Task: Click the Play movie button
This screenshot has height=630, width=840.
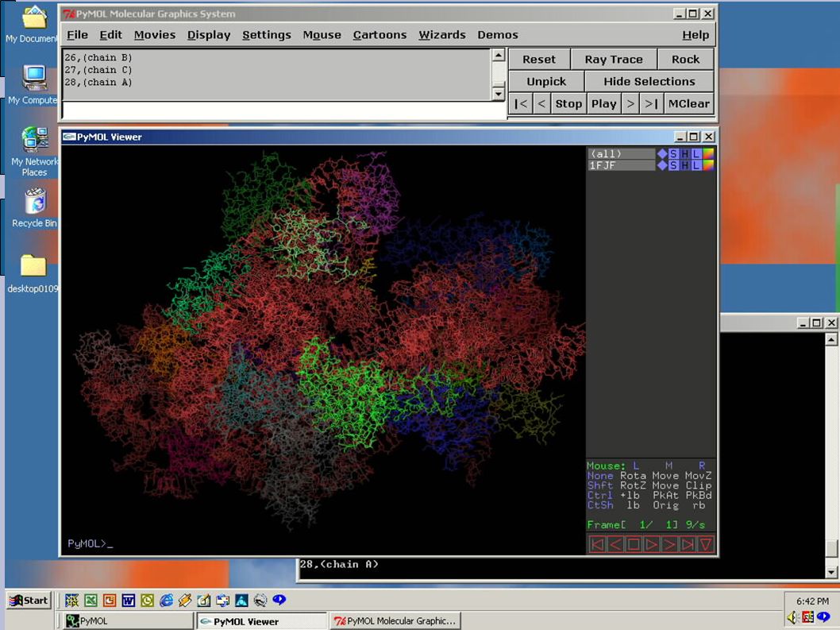Action: click(603, 103)
